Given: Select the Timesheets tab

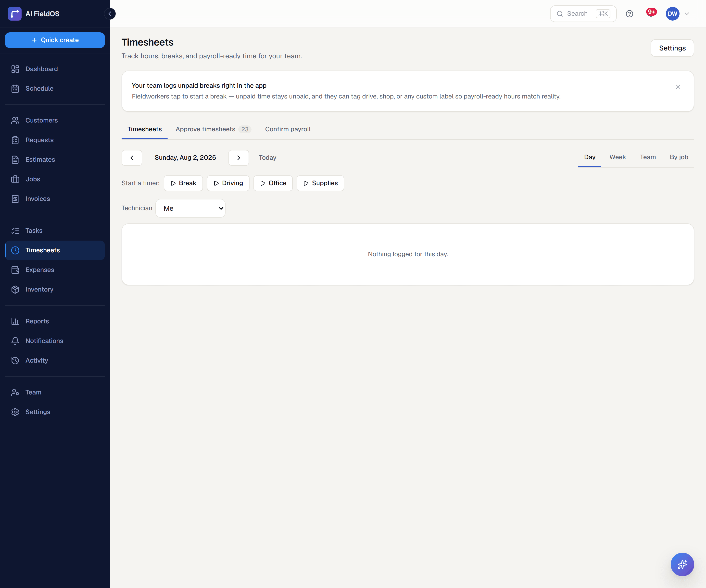Looking at the screenshot, I should pos(145,129).
